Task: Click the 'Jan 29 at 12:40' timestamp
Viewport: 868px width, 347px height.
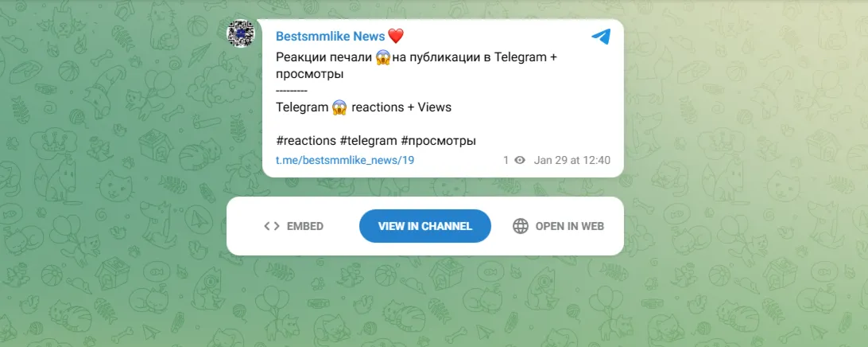Action: pyautogui.click(x=572, y=160)
